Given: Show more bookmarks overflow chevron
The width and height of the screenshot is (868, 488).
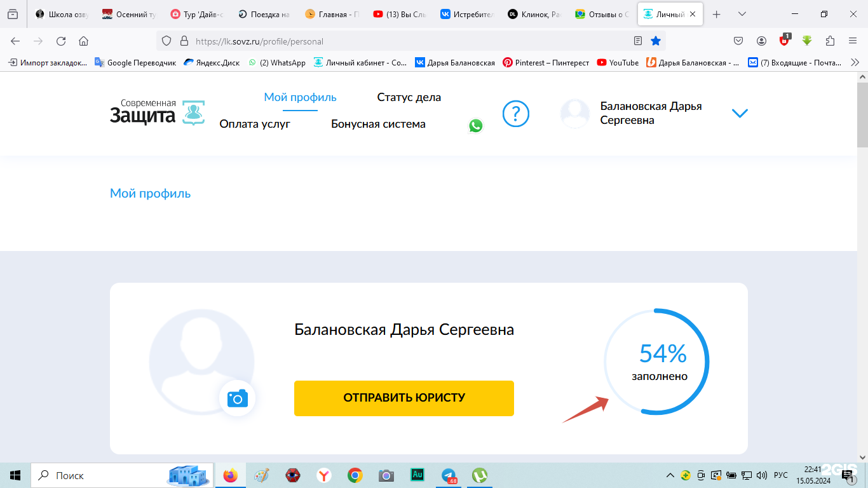Looking at the screenshot, I should (x=855, y=62).
